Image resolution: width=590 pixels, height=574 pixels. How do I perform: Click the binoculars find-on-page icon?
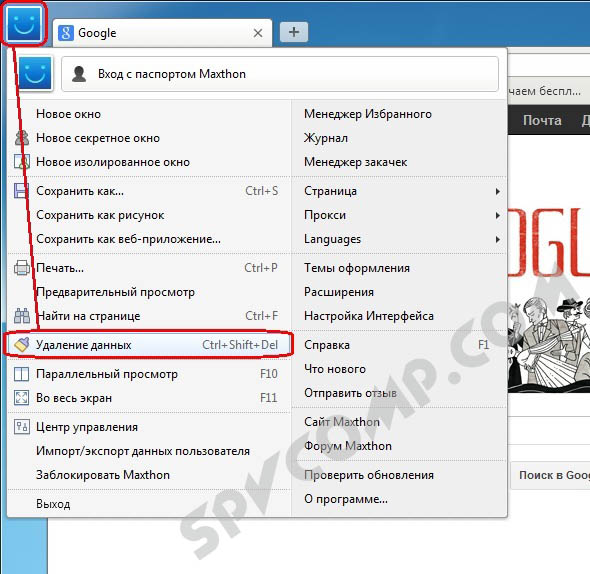coord(22,316)
